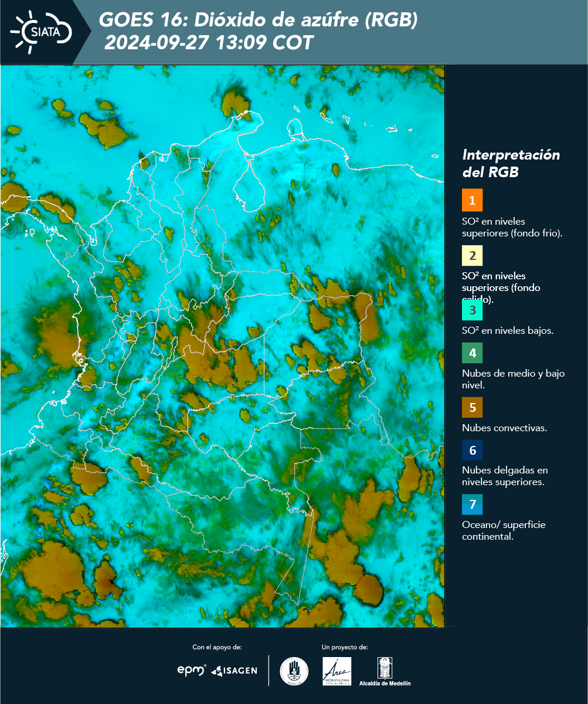Click the timestamp '2024-09-27 13:09 COT'

point(209,43)
